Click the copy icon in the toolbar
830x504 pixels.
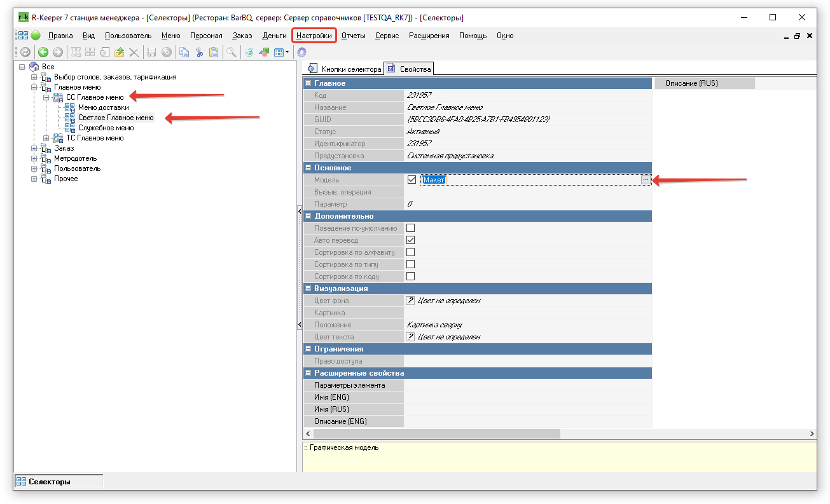coord(184,53)
